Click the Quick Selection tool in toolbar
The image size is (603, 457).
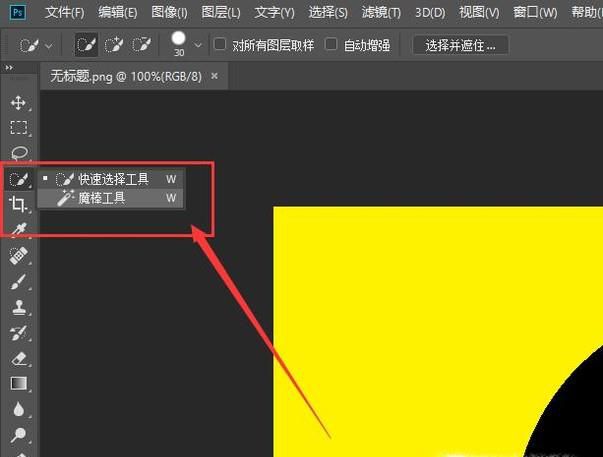tap(18, 179)
